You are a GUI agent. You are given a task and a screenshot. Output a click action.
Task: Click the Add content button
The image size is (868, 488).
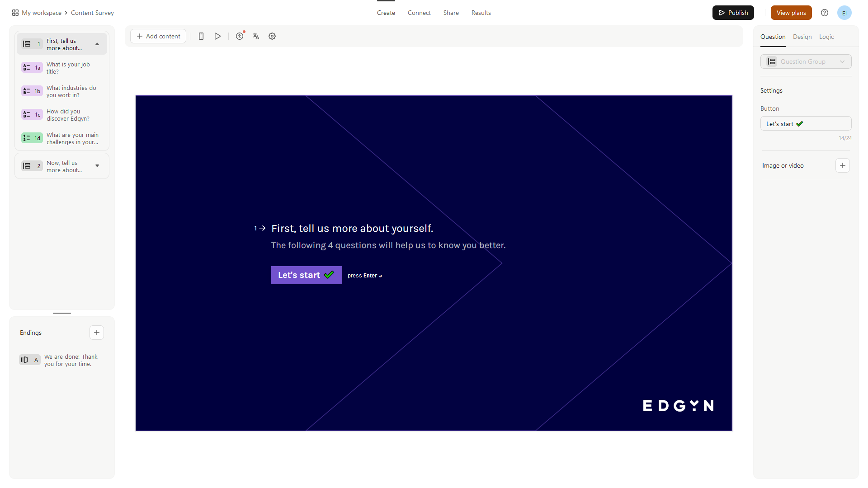158,36
